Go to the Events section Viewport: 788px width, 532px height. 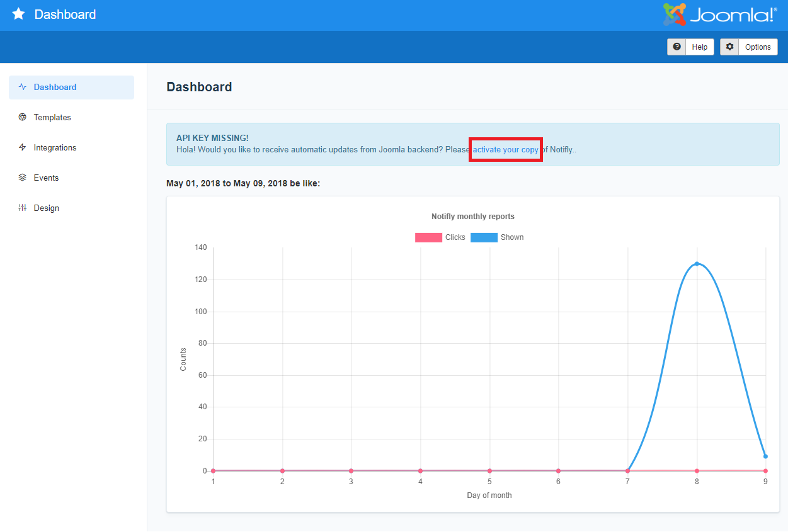coord(46,178)
